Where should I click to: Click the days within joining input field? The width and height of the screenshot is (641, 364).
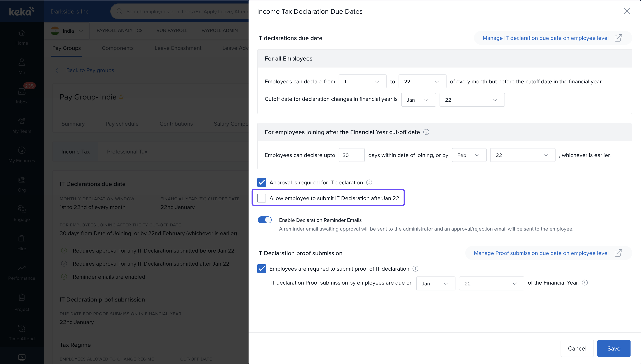tap(351, 155)
